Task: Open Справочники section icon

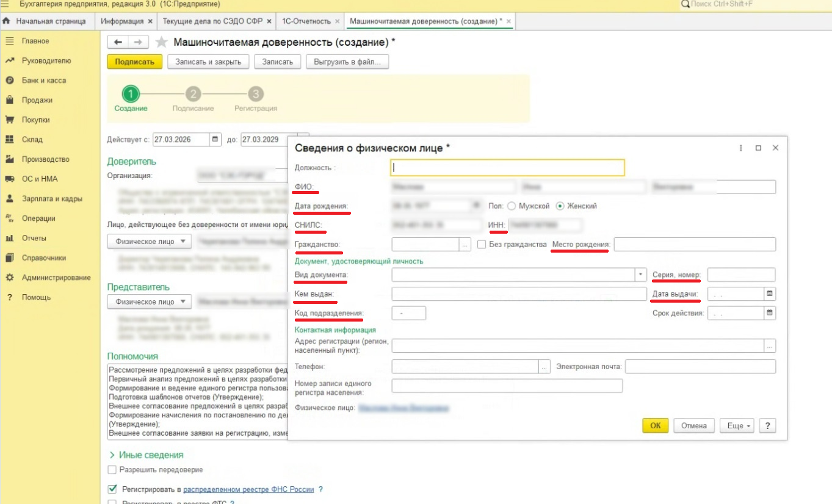Action: click(x=10, y=257)
